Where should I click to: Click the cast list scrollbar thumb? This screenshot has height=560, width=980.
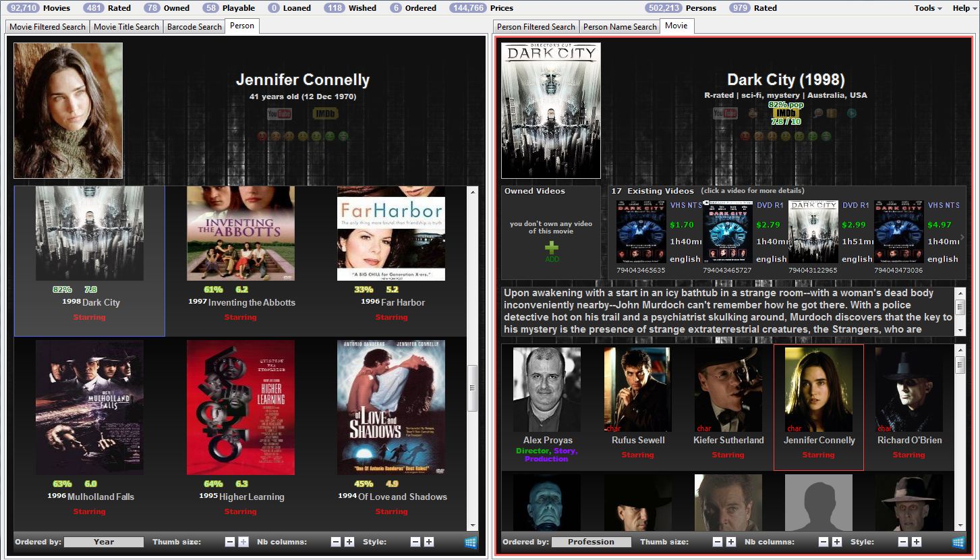pos(960,364)
